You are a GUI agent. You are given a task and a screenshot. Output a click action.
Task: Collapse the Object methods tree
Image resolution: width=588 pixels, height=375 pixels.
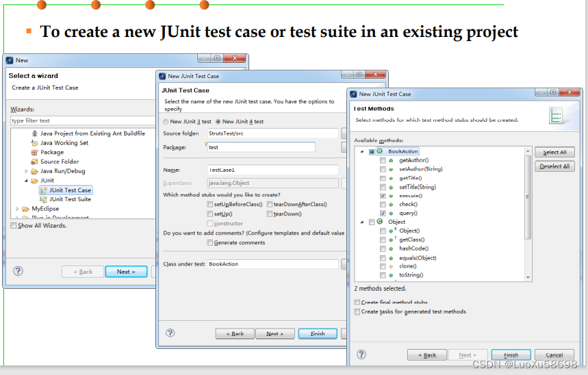[362, 222]
